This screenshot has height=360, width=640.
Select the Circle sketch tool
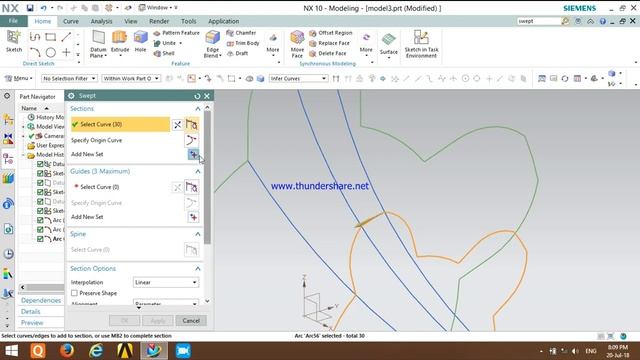[x=51, y=52]
